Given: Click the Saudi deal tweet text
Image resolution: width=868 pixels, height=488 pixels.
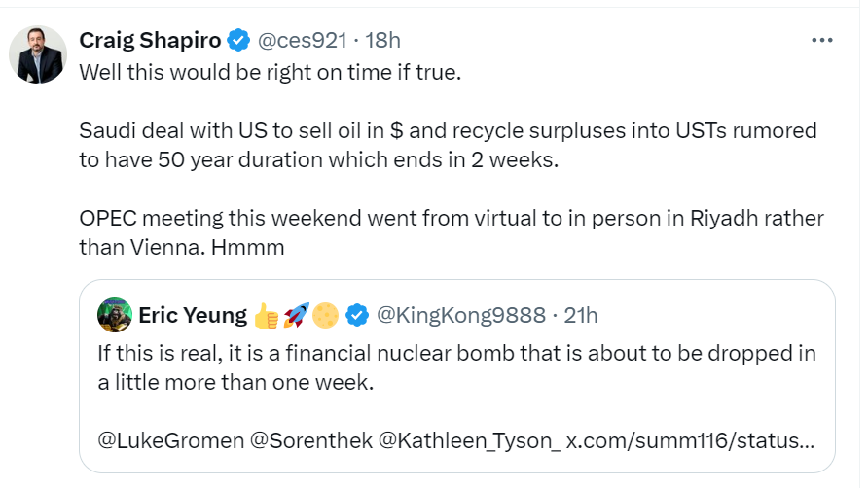Looking at the screenshot, I should tap(448, 144).
